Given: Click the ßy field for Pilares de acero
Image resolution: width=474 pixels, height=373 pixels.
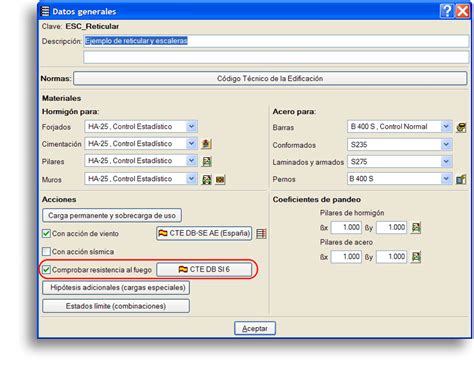Looking at the screenshot, I should (x=392, y=257).
